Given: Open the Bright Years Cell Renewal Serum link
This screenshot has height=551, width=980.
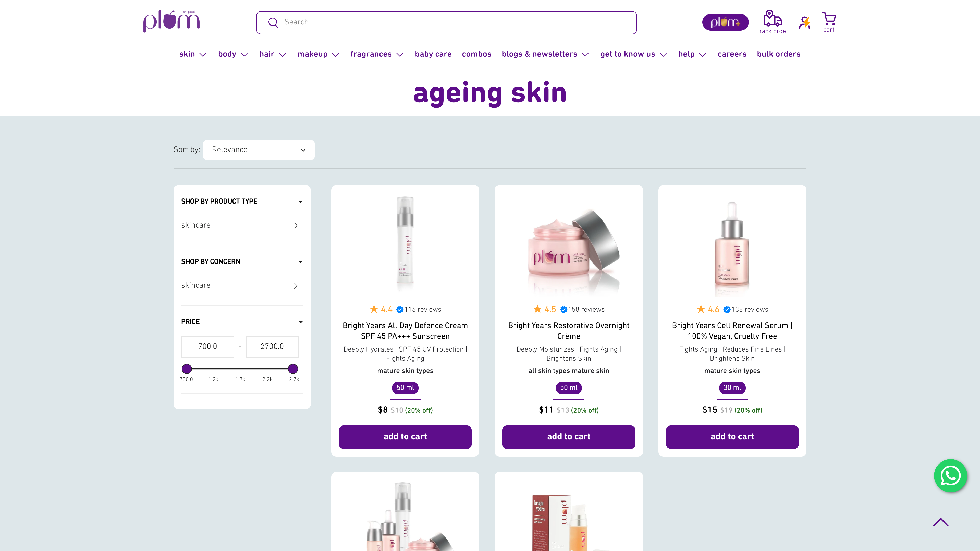Looking at the screenshot, I should (x=732, y=330).
